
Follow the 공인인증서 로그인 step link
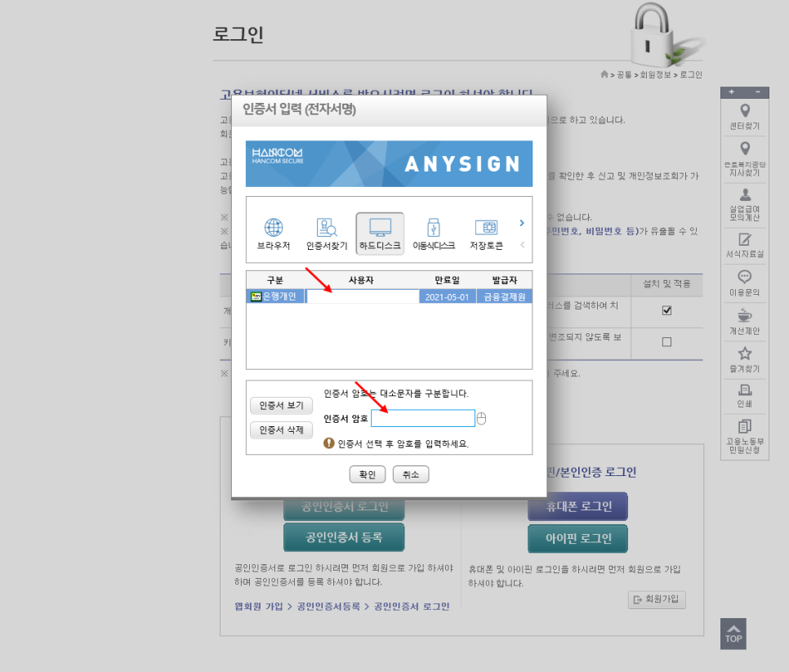[x=412, y=607]
